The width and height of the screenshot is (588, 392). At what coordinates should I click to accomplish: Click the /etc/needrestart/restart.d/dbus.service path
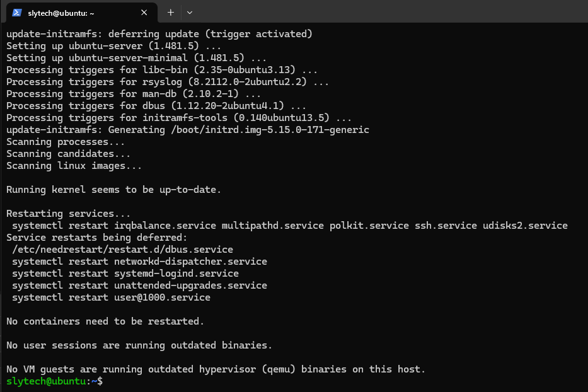pyautogui.click(x=122, y=250)
